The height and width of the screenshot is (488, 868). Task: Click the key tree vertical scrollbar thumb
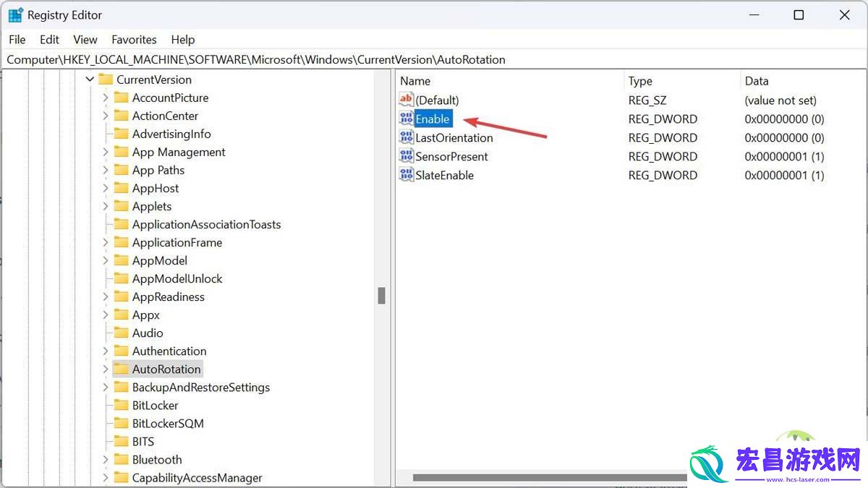[x=382, y=296]
